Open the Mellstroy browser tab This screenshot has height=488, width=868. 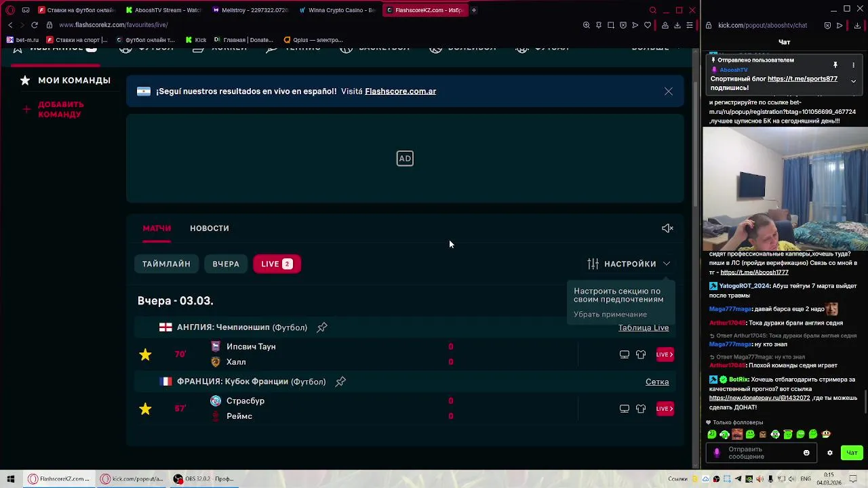[x=250, y=10]
